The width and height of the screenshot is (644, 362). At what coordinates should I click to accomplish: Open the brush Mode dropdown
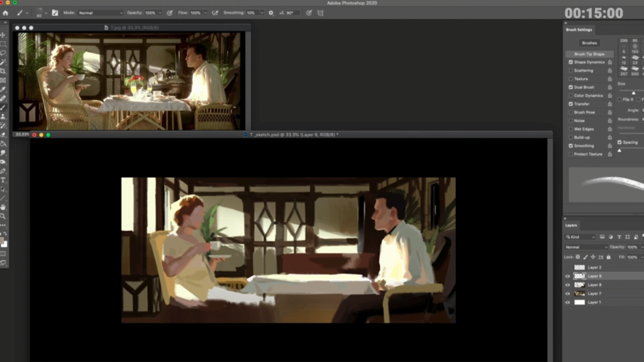(x=100, y=13)
